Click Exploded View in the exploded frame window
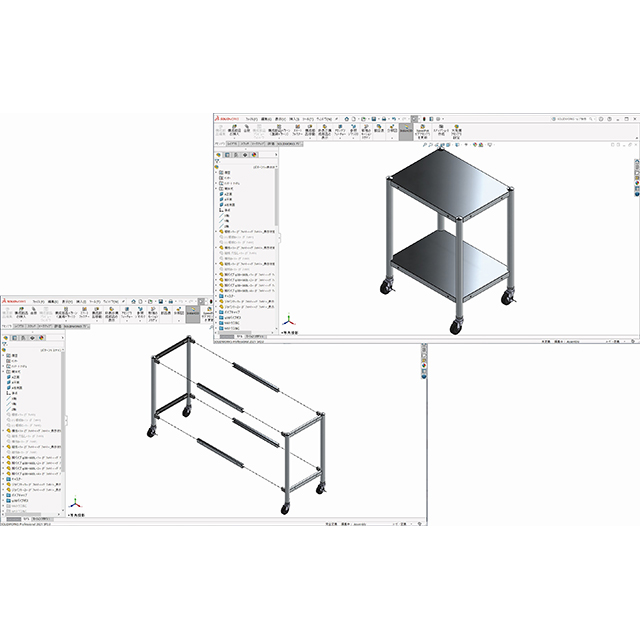640x640 pixels. coord(179,313)
